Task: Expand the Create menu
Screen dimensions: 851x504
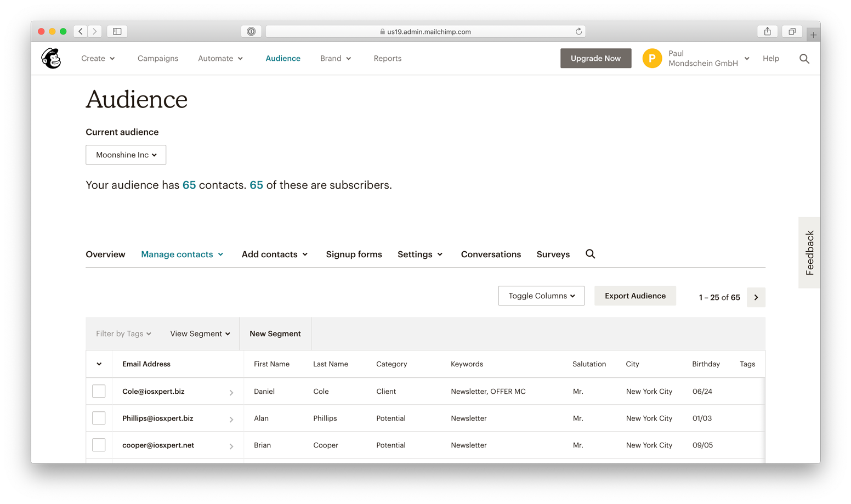Action: (98, 58)
